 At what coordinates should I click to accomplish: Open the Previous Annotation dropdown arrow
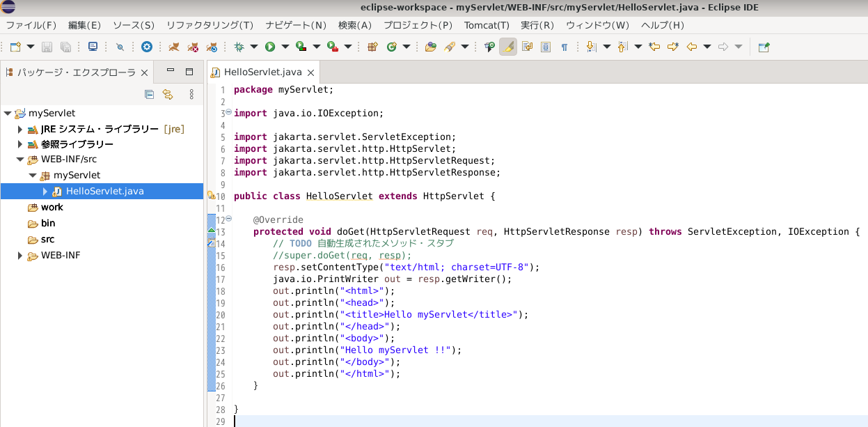tap(638, 47)
